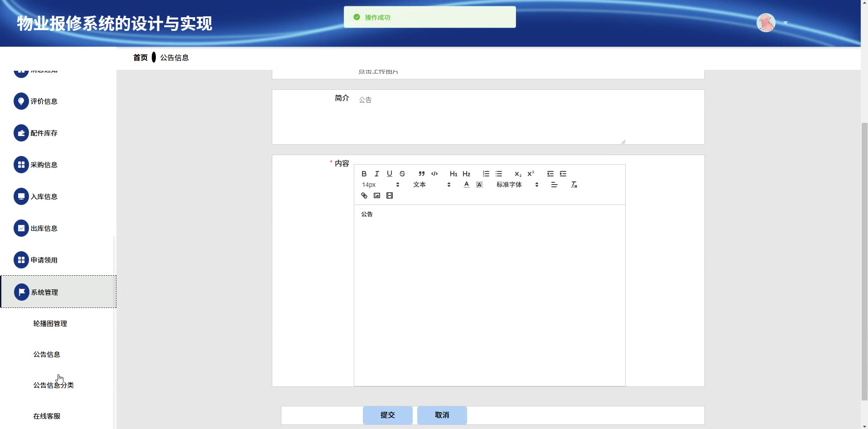Pick a text background color
The height and width of the screenshot is (429, 868).
coord(479,185)
